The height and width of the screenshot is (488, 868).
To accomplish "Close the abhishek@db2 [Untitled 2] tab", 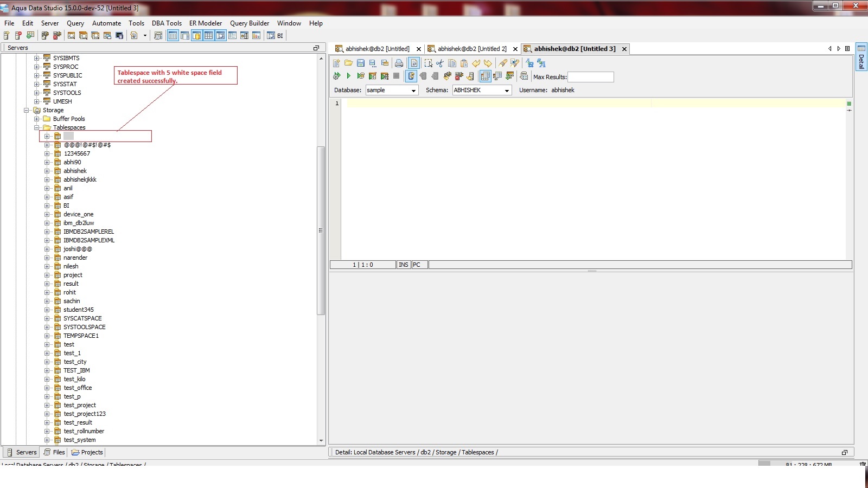I will [x=515, y=49].
